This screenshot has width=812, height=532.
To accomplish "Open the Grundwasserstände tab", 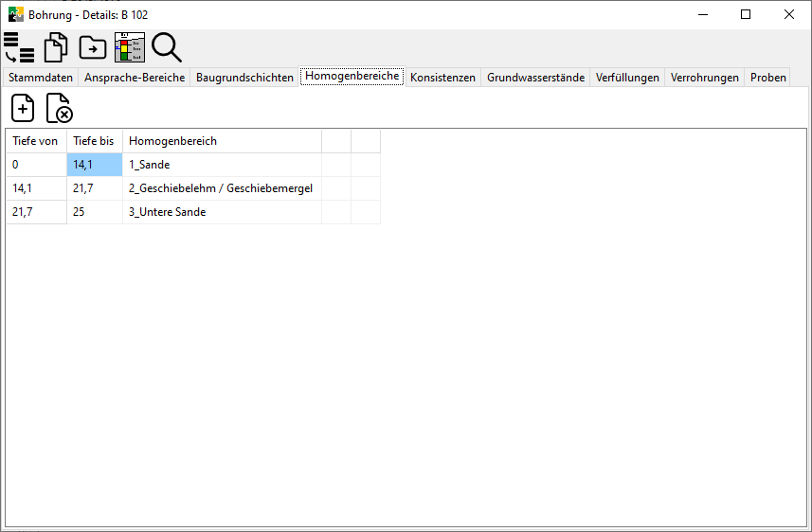I will (x=535, y=78).
